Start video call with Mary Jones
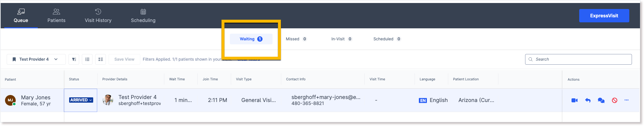 pos(575,100)
